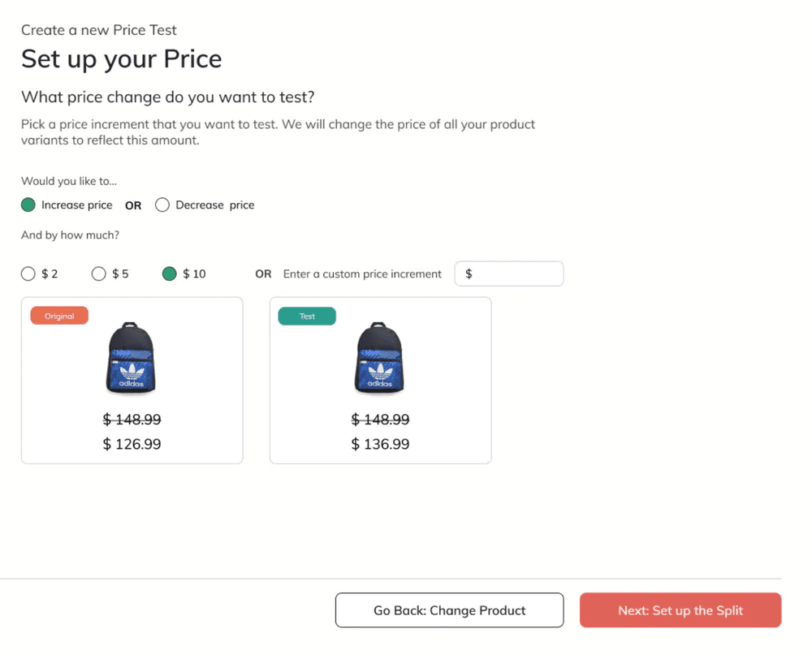Click the Create a new Price Test text
The width and height of the screenshot is (812, 659).
(99, 30)
